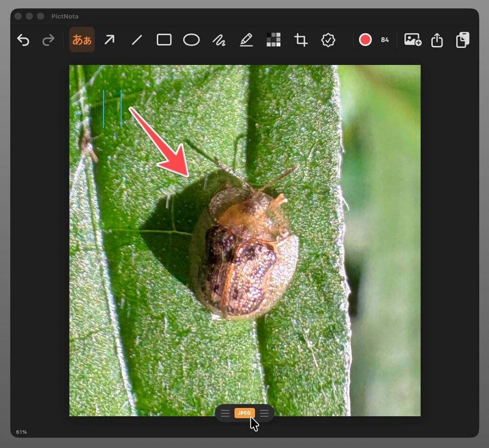Screen dimensions: 489x448
Task: Select the text annotation tool あぁ
Action: [82, 40]
